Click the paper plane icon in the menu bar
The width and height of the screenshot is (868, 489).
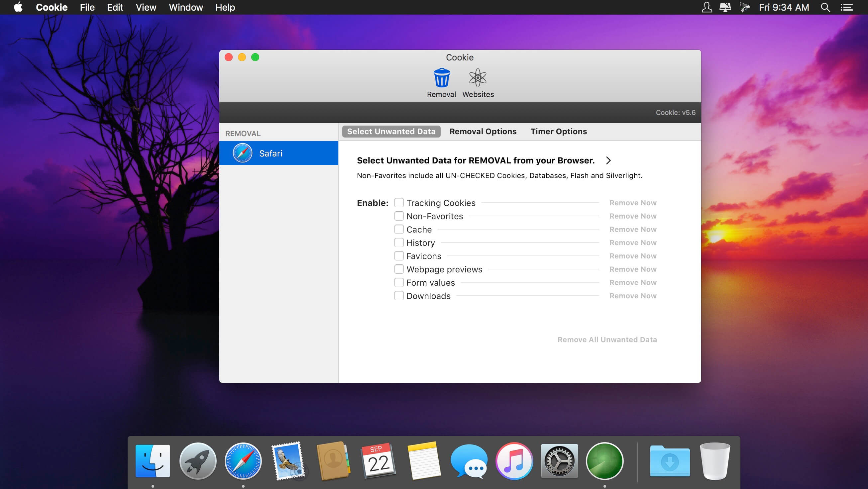click(x=745, y=7)
